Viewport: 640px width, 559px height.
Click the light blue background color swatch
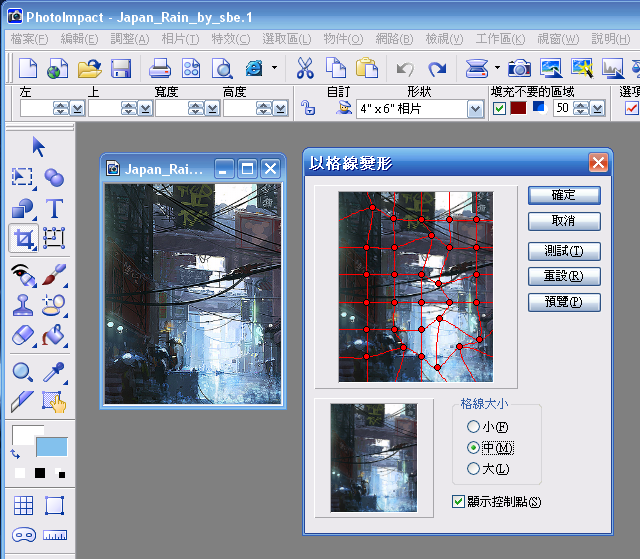tap(51, 447)
